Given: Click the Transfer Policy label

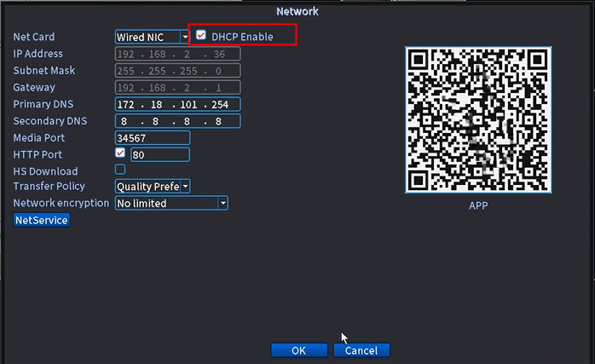Looking at the screenshot, I should pyautogui.click(x=49, y=186).
